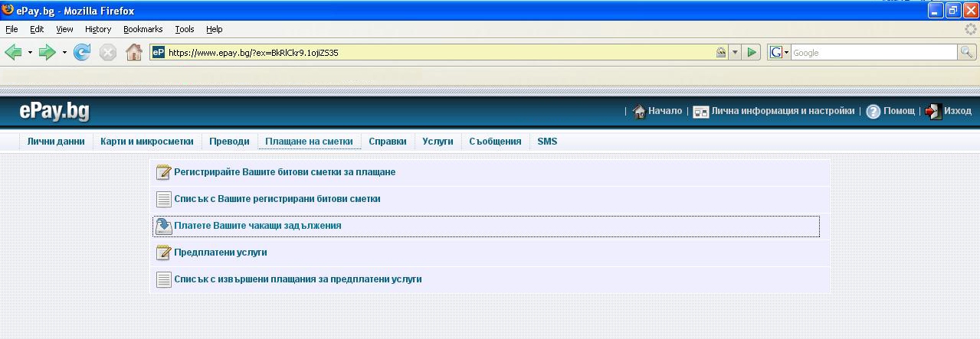Click the green Forward arrow button

48,53
